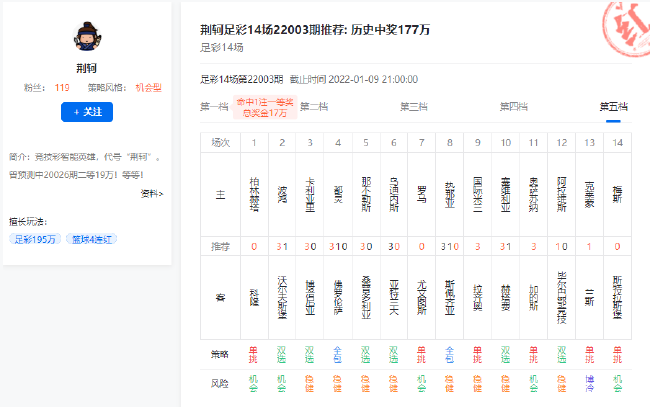This screenshot has height=407, width=650.
Task: Switch to the 第三档 tab
Action: click(414, 107)
